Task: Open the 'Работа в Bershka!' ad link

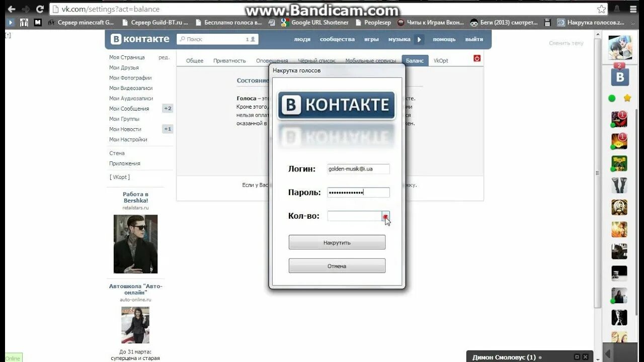Action: pyautogui.click(x=135, y=197)
